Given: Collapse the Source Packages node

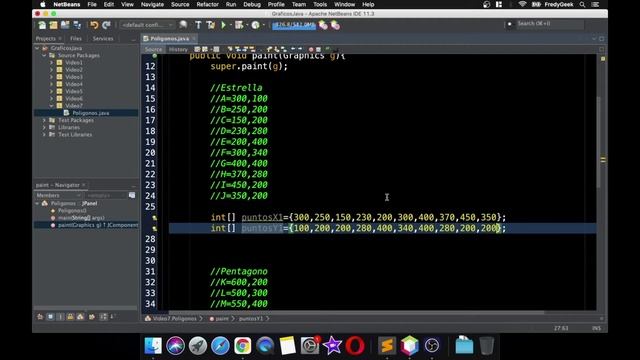Looking at the screenshot, I should tap(44, 55).
